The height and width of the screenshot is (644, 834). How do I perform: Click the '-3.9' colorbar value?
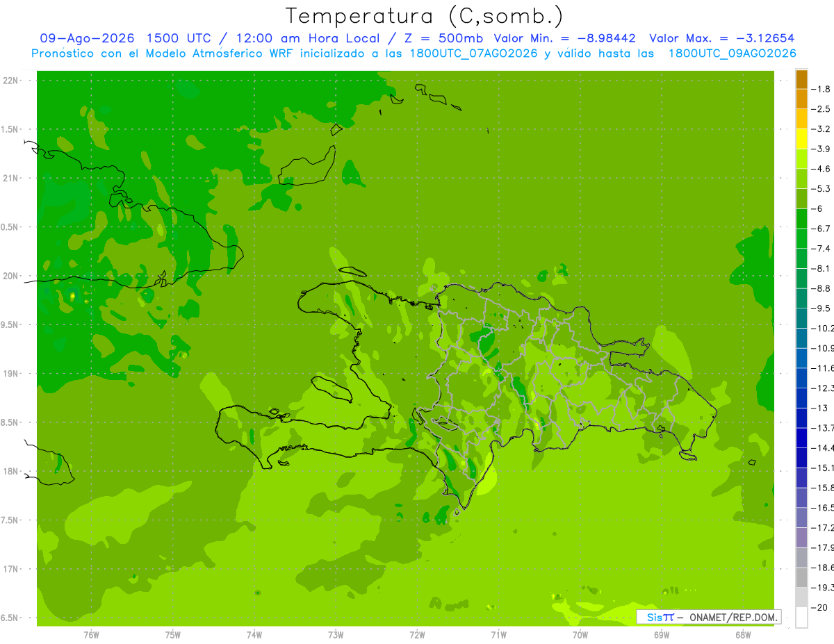coord(822,149)
